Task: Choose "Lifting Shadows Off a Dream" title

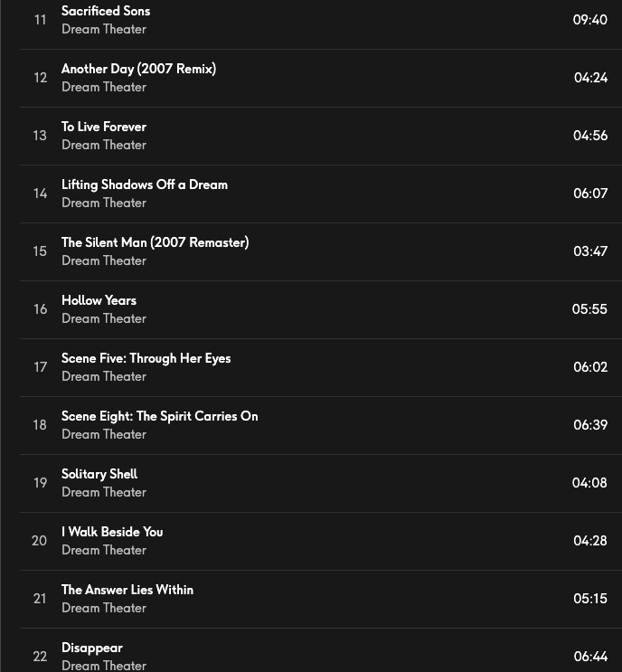Action: [145, 185]
